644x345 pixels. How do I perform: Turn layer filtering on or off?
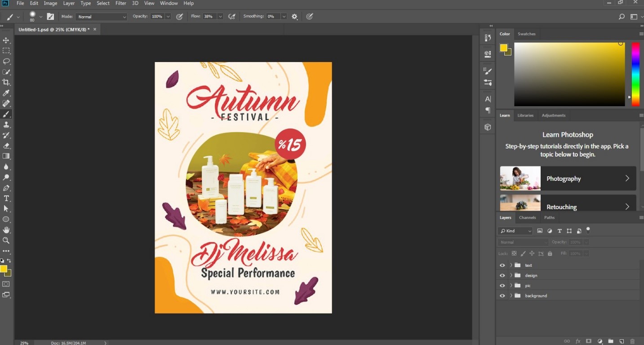pyautogui.click(x=588, y=230)
